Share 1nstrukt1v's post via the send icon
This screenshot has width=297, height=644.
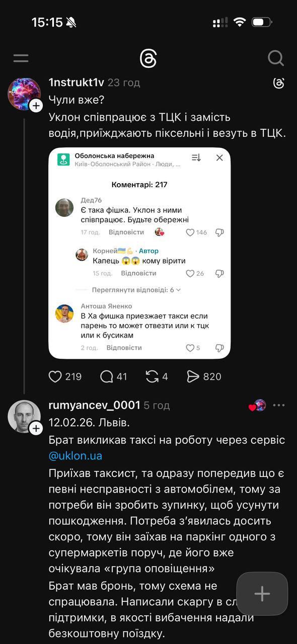pos(194,376)
